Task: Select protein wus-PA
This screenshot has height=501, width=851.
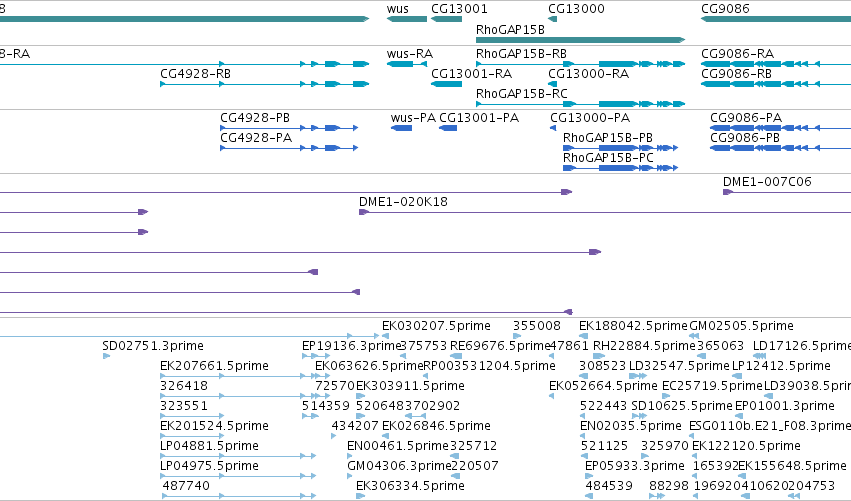Action: tap(413, 118)
